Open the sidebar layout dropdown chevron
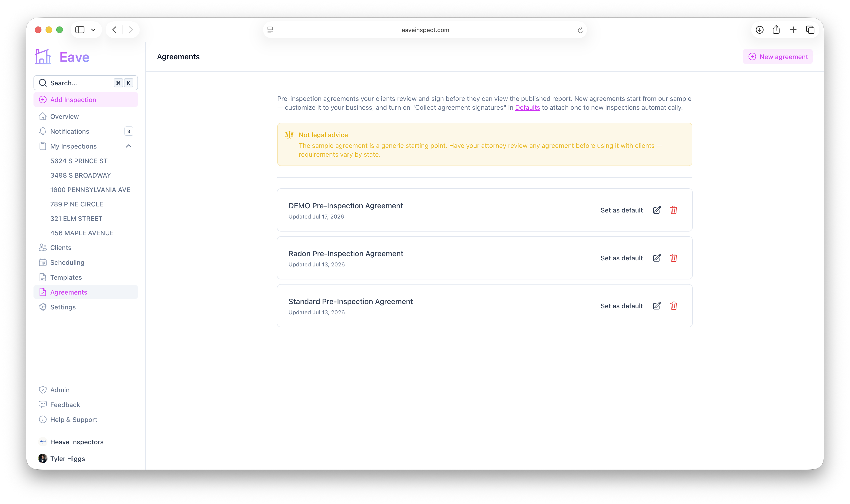The width and height of the screenshot is (850, 504). (x=94, y=30)
